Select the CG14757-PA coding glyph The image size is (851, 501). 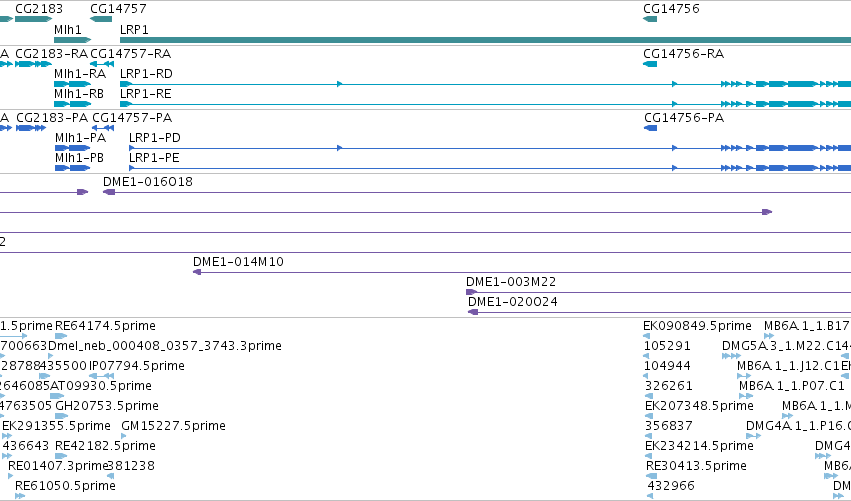tap(103, 128)
